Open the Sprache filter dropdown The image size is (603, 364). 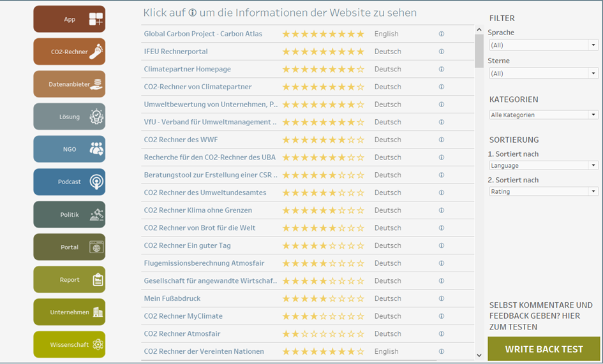click(543, 45)
